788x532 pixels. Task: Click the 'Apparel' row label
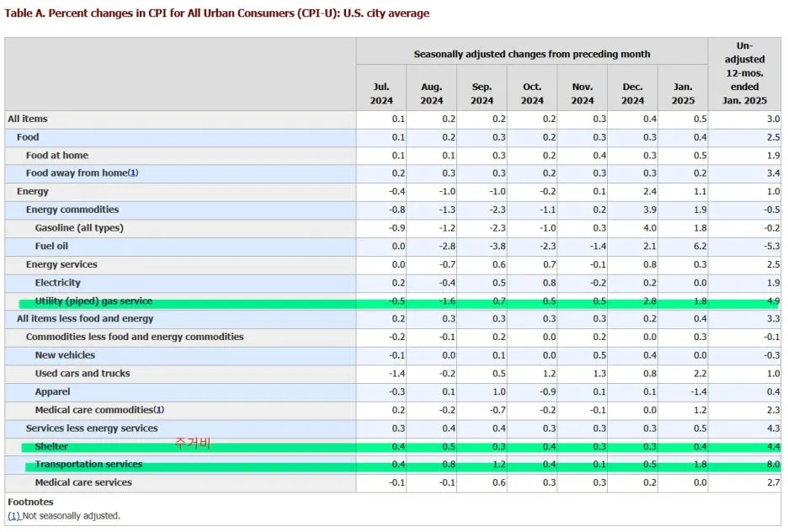coord(52,391)
